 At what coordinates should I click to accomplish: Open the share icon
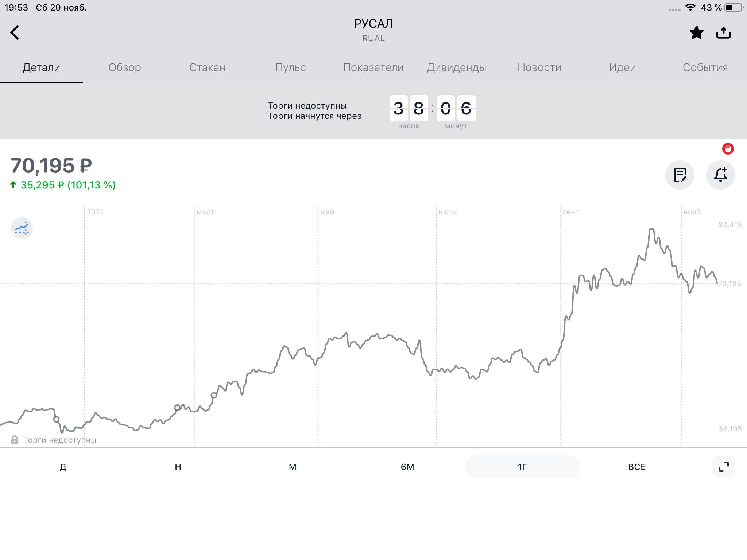click(x=724, y=33)
